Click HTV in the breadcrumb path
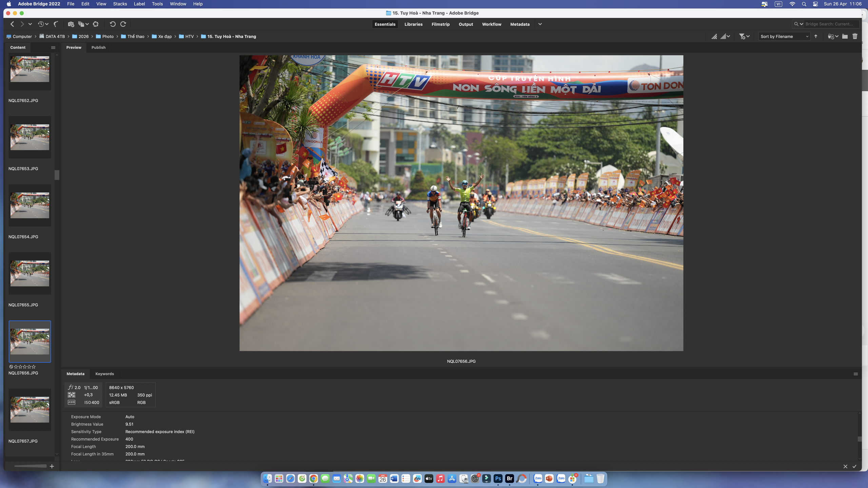Screen dimensions: 868x488 pos(190,36)
